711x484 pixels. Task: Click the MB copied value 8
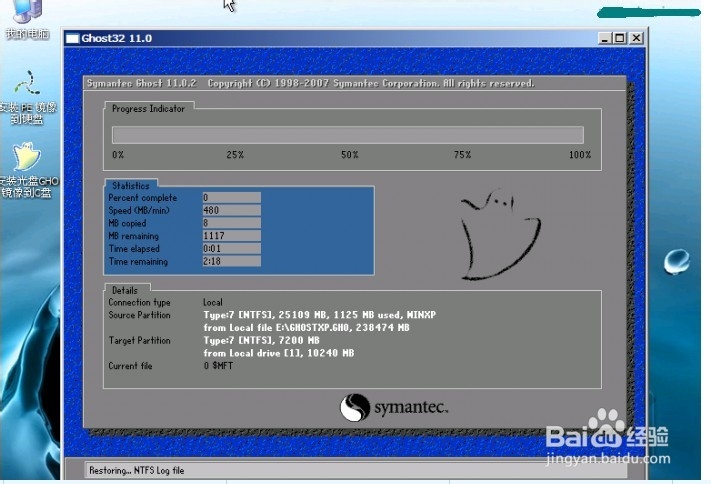click(231, 223)
